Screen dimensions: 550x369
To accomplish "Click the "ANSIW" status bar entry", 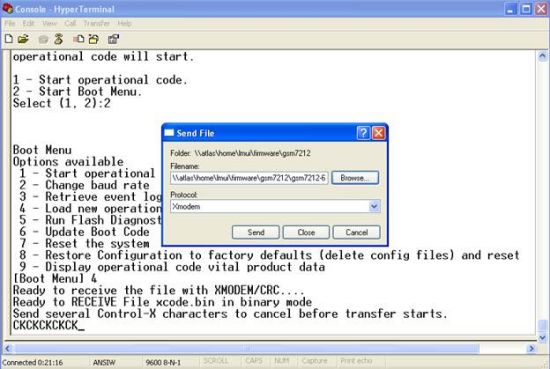I will (x=104, y=362).
